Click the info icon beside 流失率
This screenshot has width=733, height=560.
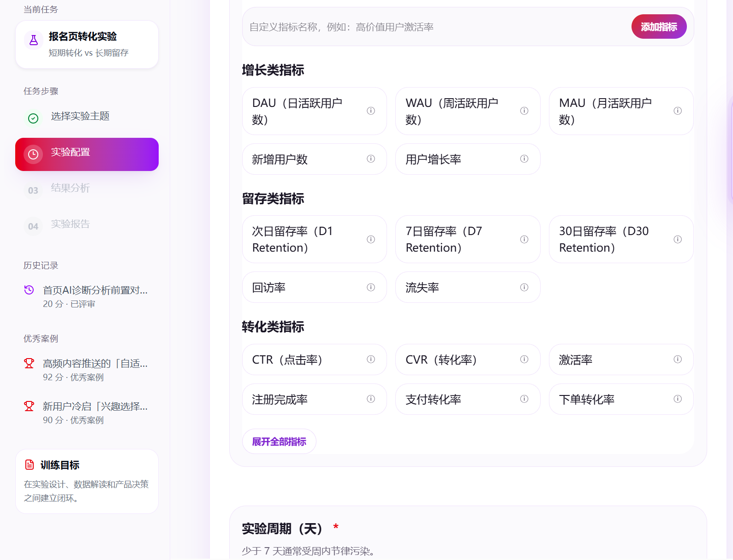524,287
